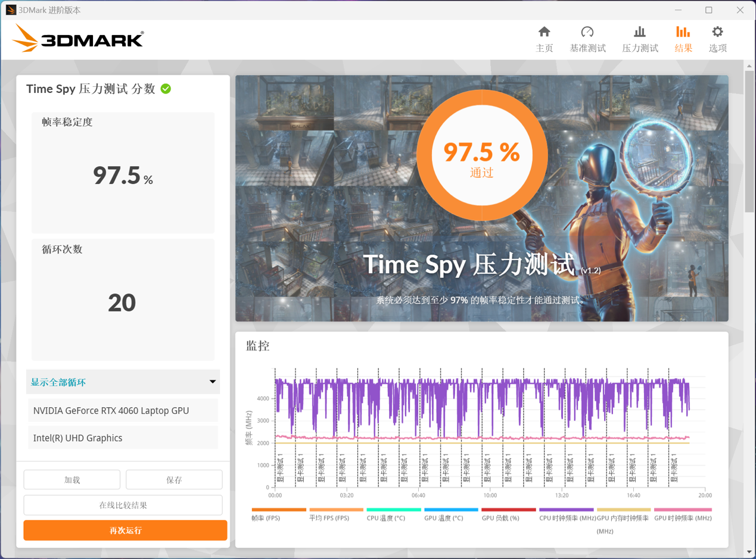The image size is (756, 559).
Task: Click the green validation checkmark icon
Action: coord(166,89)
